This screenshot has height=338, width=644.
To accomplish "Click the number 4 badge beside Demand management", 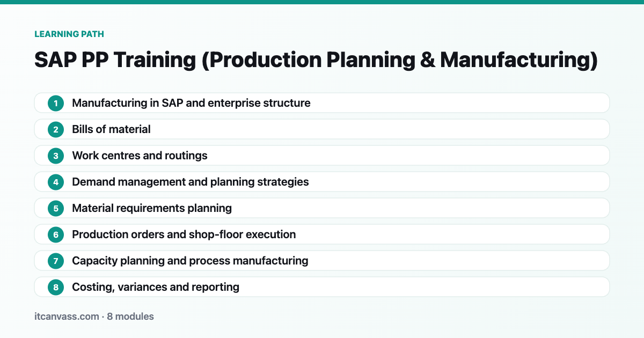I will point(55,182).
